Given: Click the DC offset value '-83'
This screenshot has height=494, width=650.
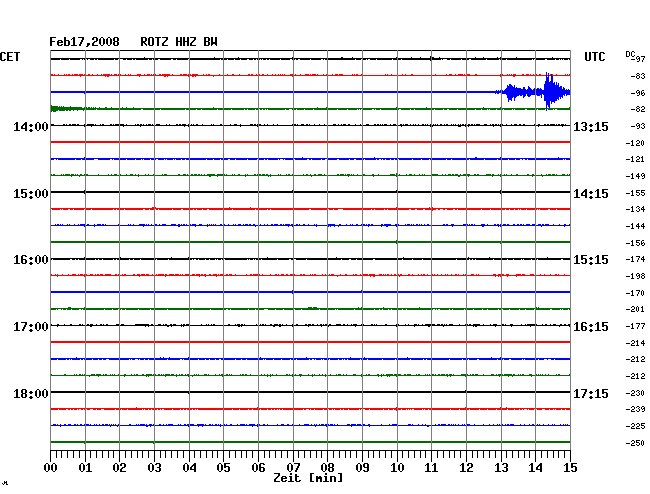Looking at the screenshot, I should click(x=638, y=76).
